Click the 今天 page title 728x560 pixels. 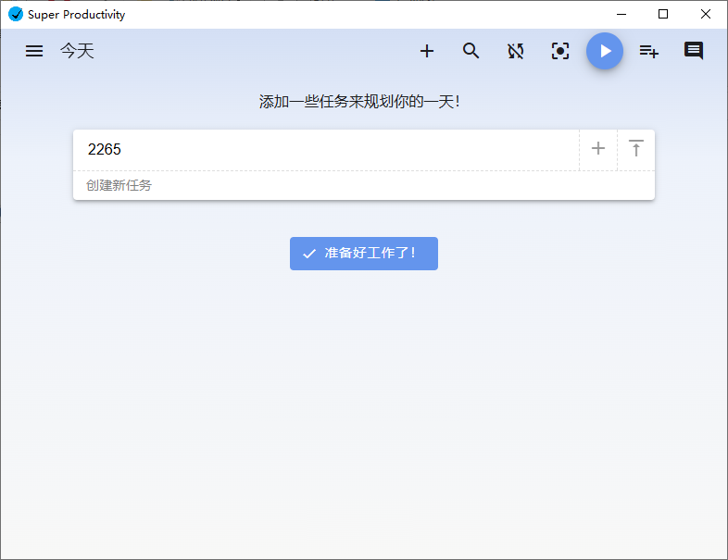click(x=78, y=51)
